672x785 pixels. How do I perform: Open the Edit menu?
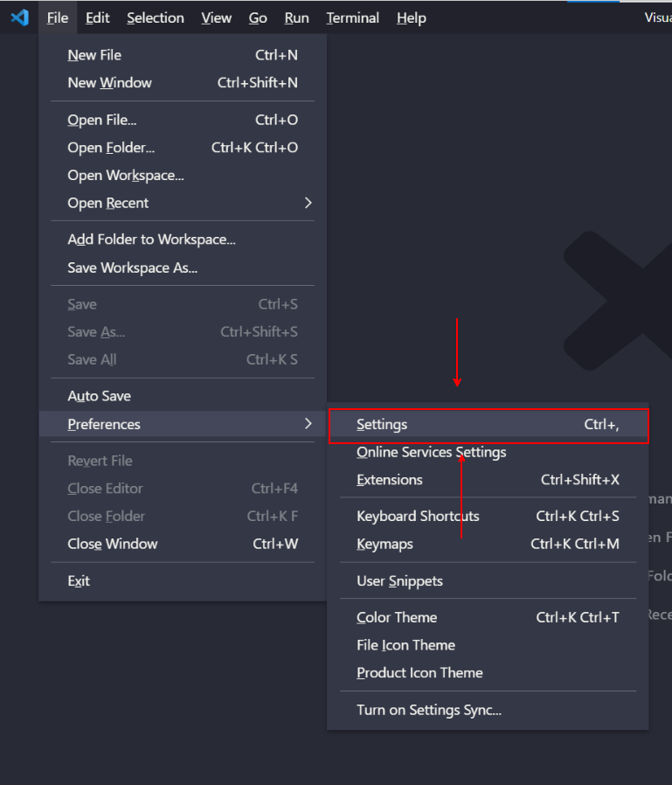97,17
